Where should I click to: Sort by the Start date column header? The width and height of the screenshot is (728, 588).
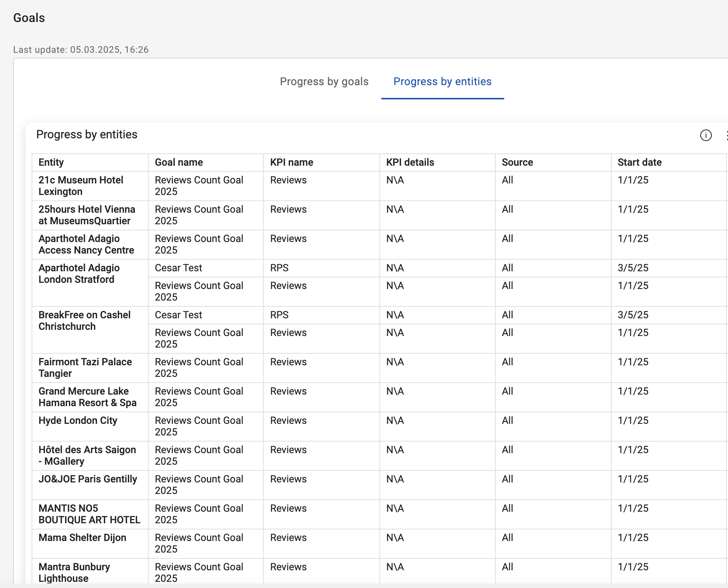[639, 162]
